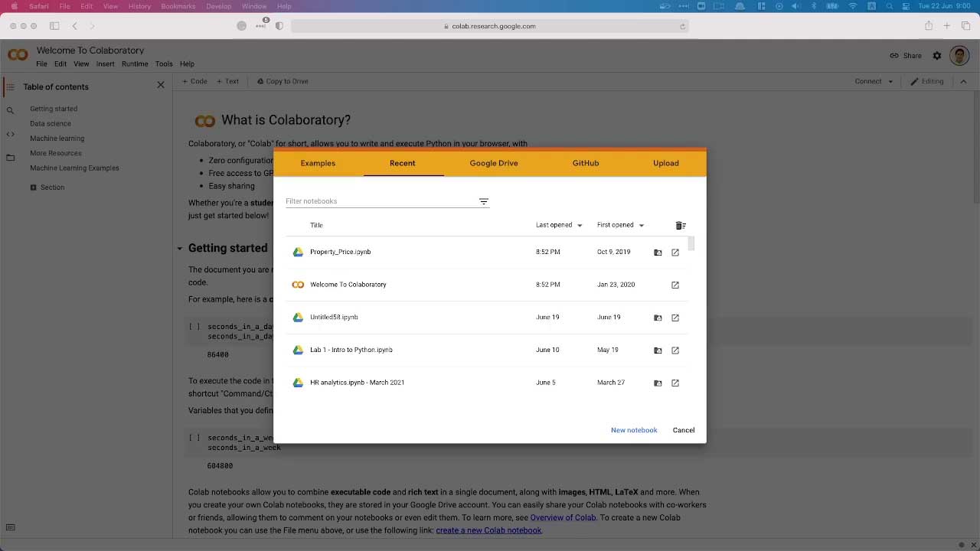The height and width of the screenshot is (551, 980).
Task: Go to More Resources in contents
Action: pyautogui.click(x=56, y=153)
